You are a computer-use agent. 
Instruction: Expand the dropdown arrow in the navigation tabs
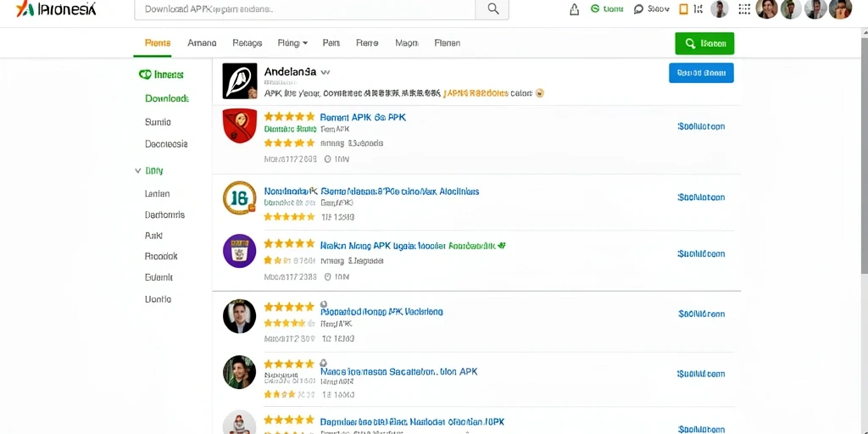(x=305, y=43)
